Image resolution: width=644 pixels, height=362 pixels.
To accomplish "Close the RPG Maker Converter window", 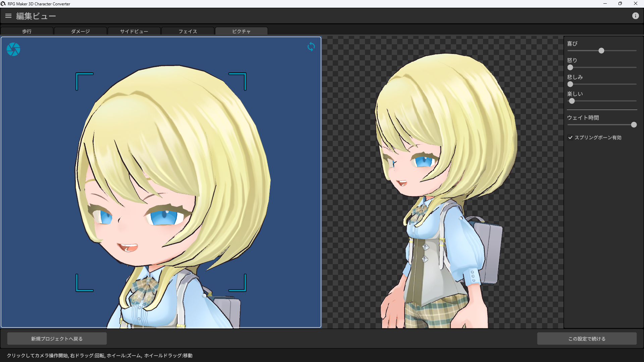I will [635, 4].
